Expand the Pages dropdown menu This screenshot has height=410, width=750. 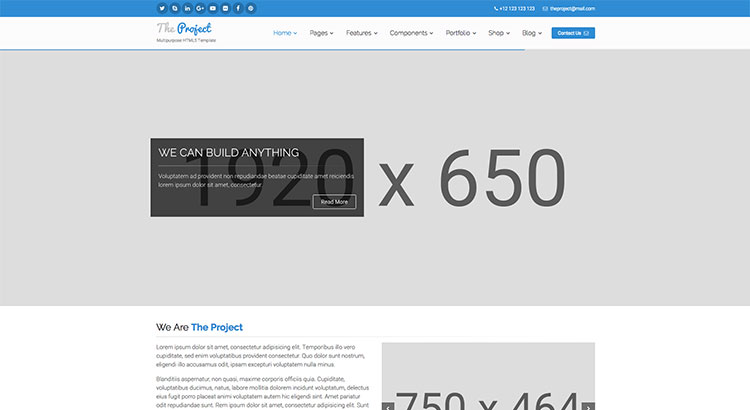pos(322,33)
